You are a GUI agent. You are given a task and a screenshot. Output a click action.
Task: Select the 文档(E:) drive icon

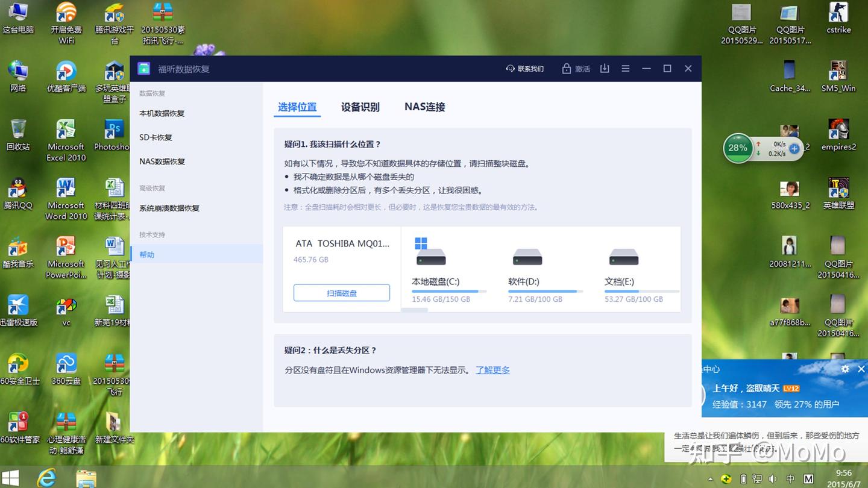point(624,257)
